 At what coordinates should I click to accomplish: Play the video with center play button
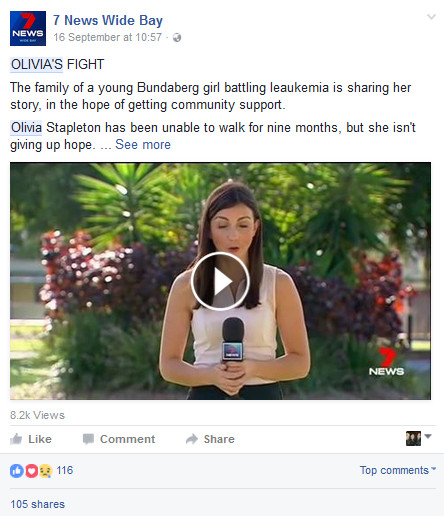[220, 281]
